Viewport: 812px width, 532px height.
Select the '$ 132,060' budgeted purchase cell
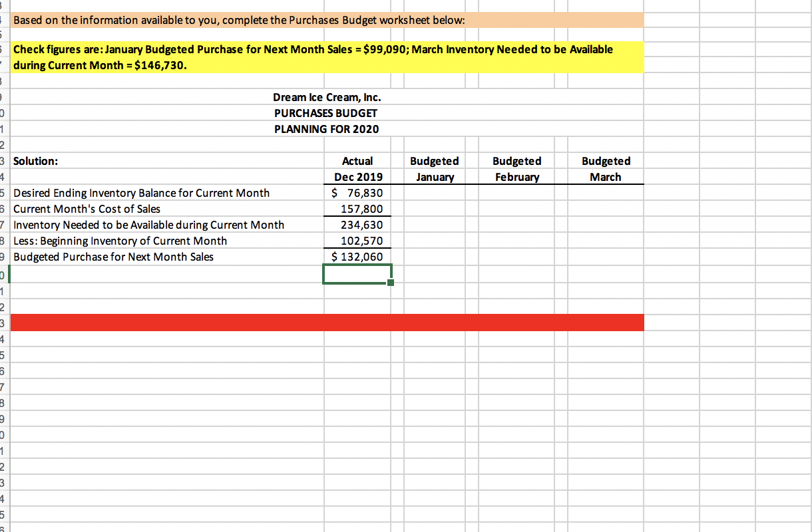[x=357, y=257]
